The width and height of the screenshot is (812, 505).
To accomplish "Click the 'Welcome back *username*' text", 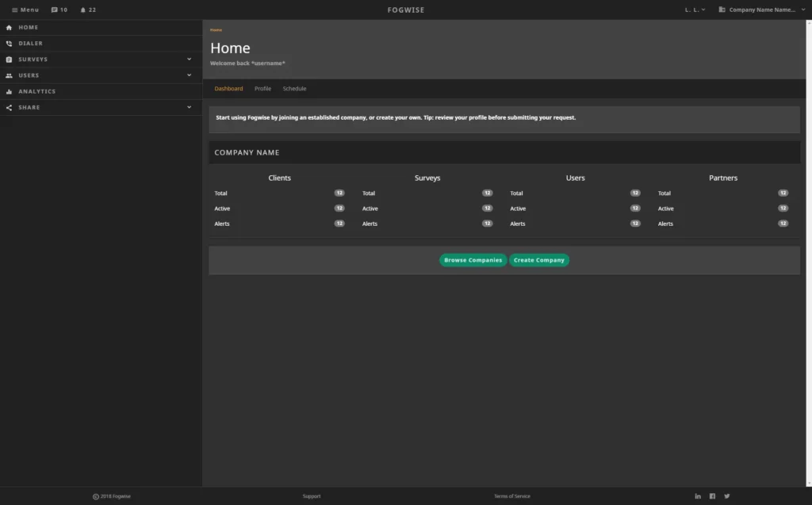I will point(247,63).
